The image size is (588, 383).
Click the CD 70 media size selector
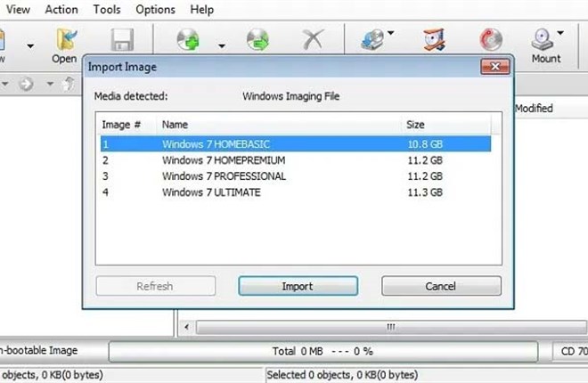(x=570, y=352)
